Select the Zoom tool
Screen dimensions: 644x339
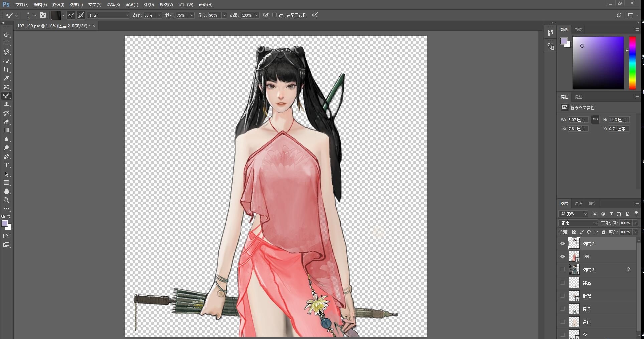(6, 200)
